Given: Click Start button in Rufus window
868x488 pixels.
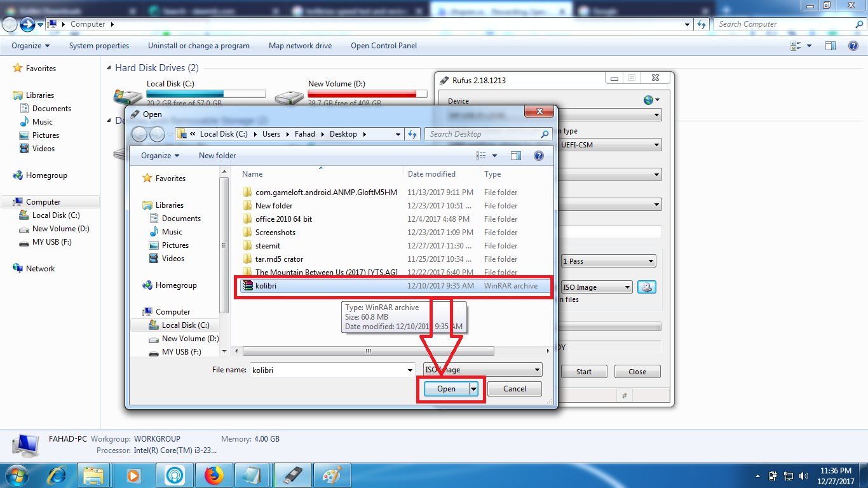Looking at the screenshot, I should [x=584, y=372].
